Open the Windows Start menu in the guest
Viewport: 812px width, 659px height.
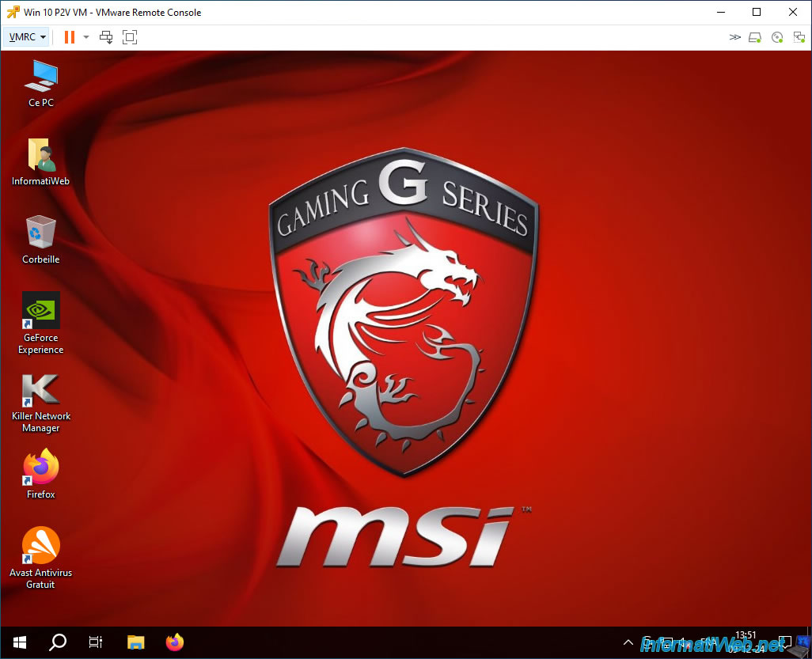tap(20, 642)
